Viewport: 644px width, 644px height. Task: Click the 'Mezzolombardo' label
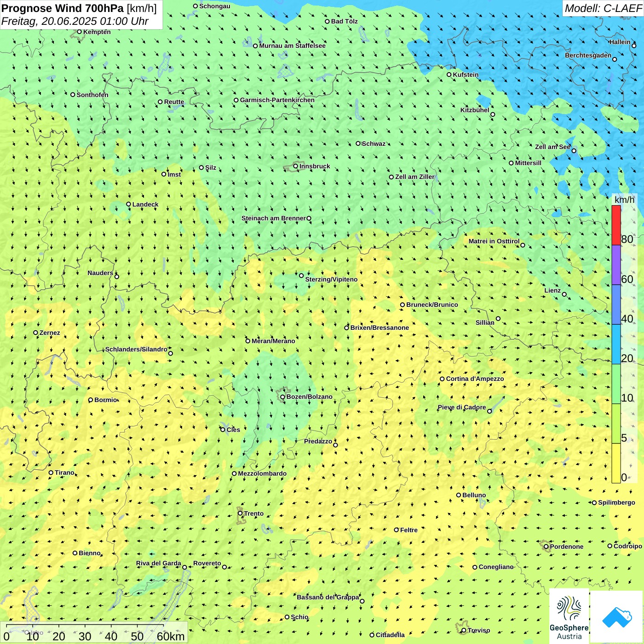[x=262, y=473]
